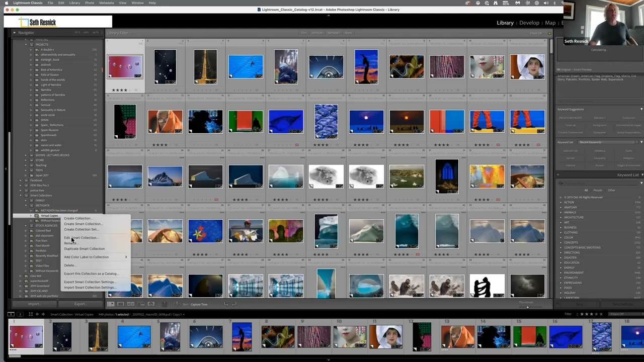Click the rating comparison symbol beside Filter label
Image resolution: width=644 pixels, height=362 pixels.
[x=576, y=314]
